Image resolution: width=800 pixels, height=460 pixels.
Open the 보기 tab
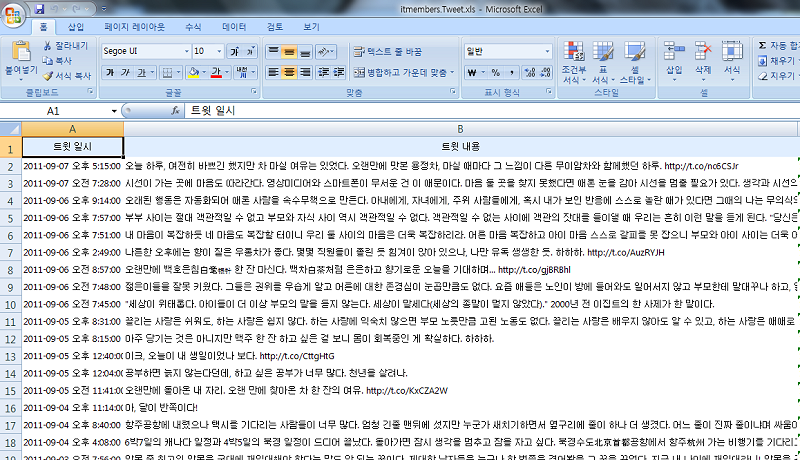pyautogui.click(x=311, y=27)
